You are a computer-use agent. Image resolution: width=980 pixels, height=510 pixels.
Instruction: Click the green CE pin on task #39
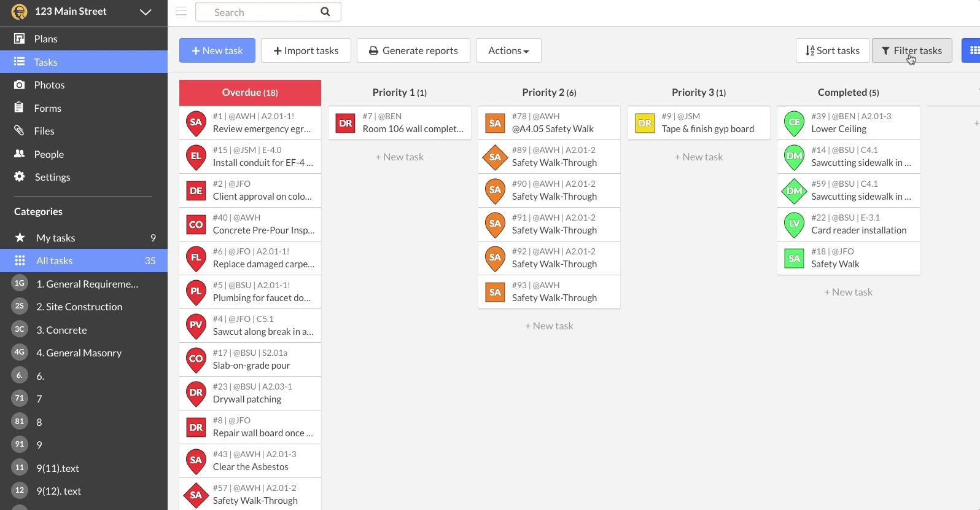coord(794,123)
